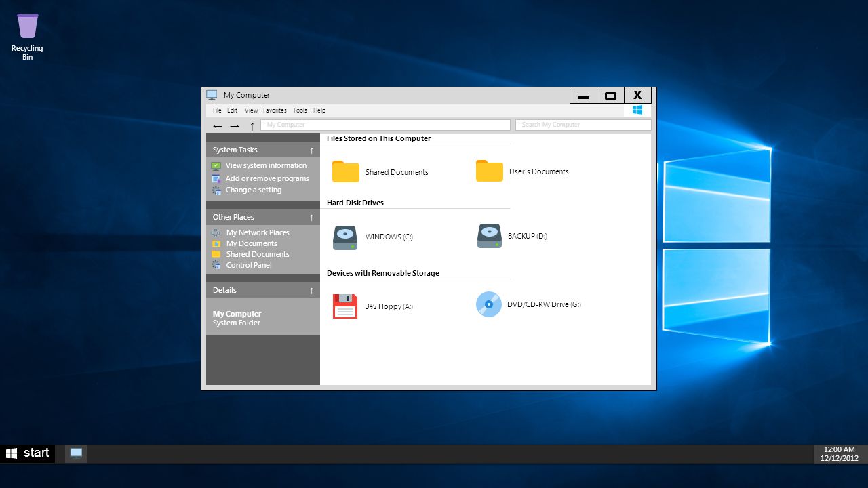Select the DVD/CD-RW Drive (G:) disc icon

489,304
